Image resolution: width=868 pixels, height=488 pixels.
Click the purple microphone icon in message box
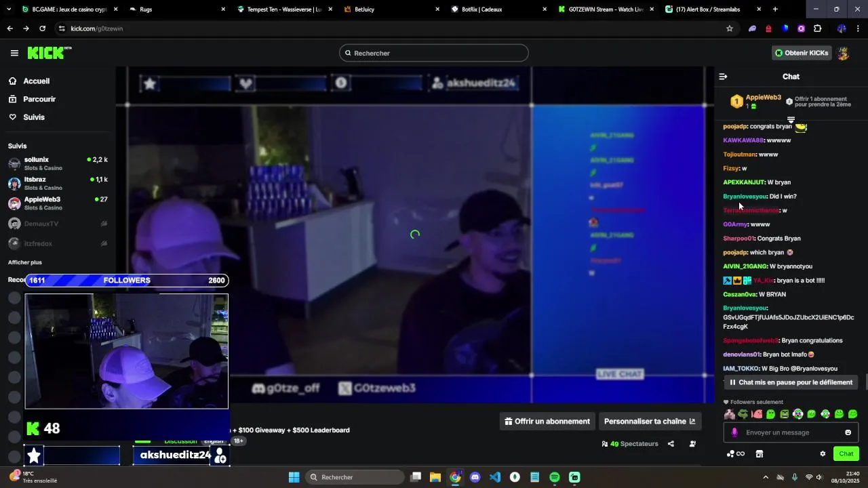(734, 432)
